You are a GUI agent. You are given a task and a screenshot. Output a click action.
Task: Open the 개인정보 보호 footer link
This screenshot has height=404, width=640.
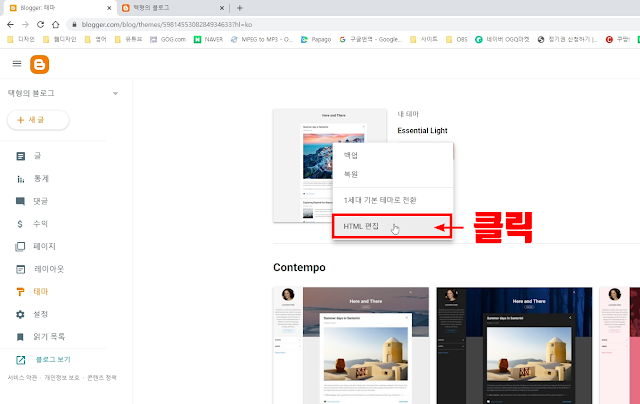click(x=62, y=377)
